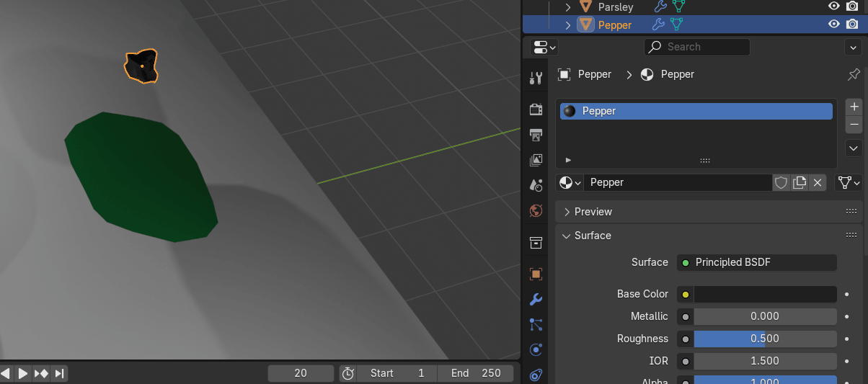Image resolution: width=868 pixels, height=384 pixels.
Task: Unlink the Pepper material with X
Action: coord(818,183)
